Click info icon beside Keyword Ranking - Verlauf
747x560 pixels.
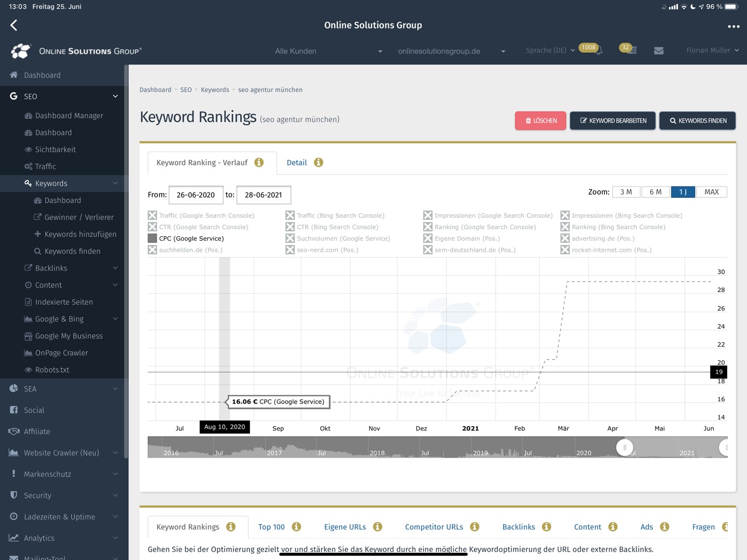(259, 162)
